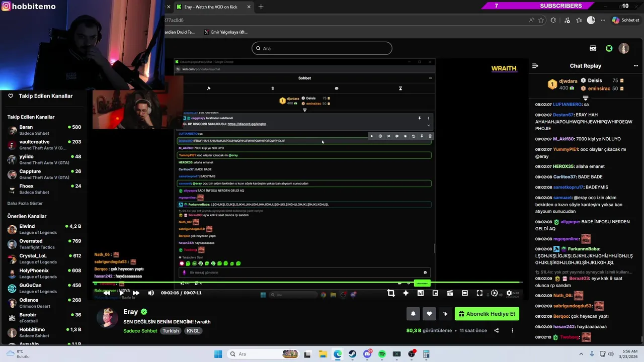Switch player to theater mode
Screen dimensions: 644x362
point(465,293)
